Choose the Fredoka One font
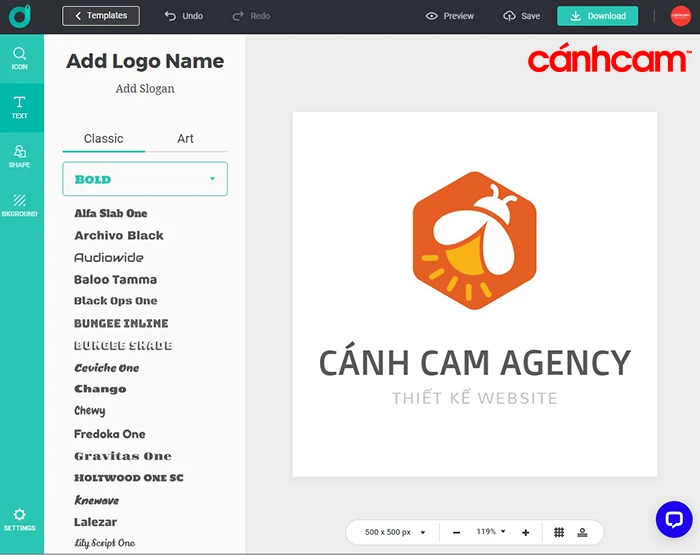700x555 pixels. point(109,434)
